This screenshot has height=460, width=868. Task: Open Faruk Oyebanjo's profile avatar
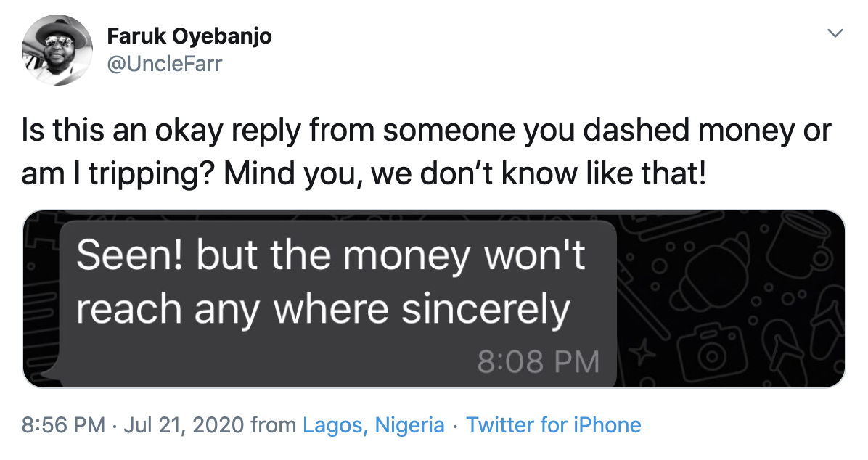(x=57, y=51)
